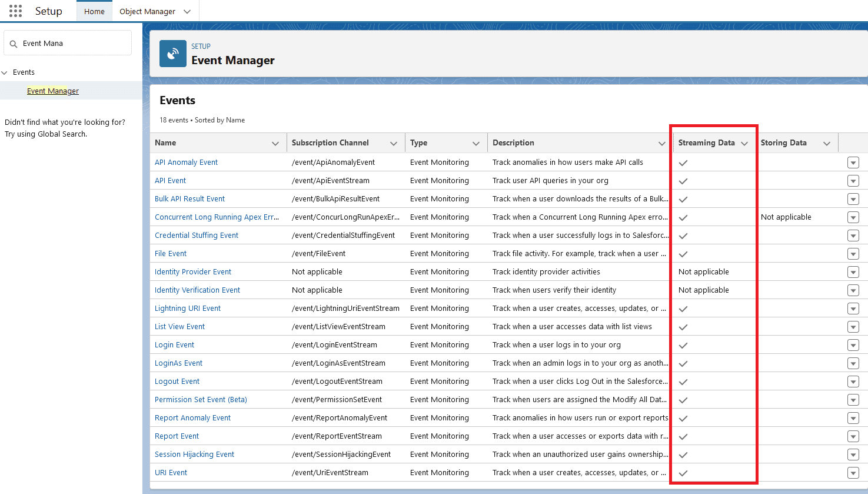Image resolution: width=868 pixels, height=494 pixels.
Task: Open the API Event link
Action: [x=170, y=181]
